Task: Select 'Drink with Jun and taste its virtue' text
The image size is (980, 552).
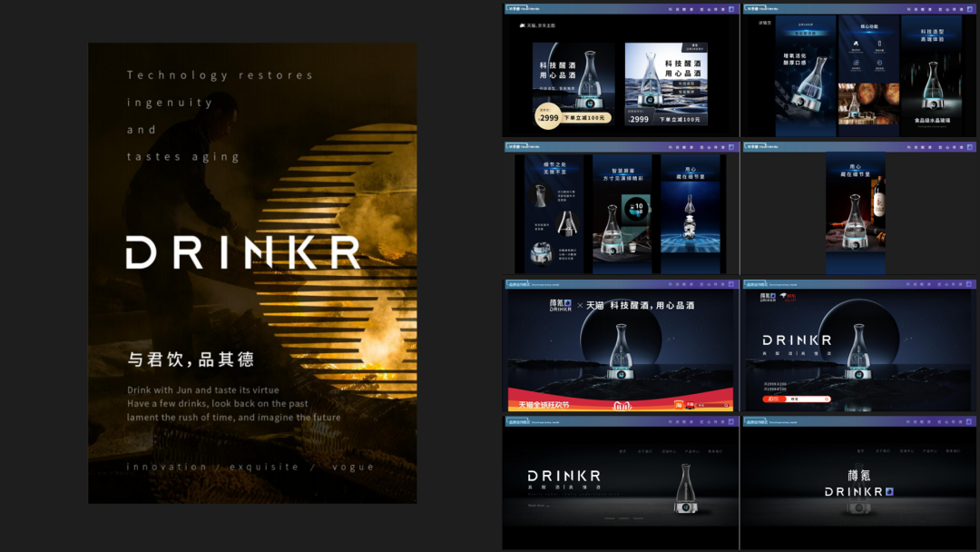Action: tap(203, 390)
